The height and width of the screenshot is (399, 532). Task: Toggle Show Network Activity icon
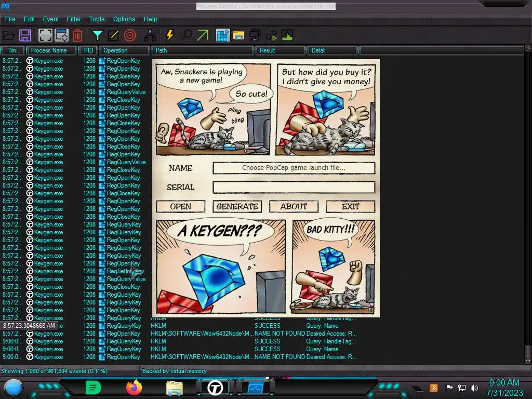pyautogui.click(x=255, y=35)
